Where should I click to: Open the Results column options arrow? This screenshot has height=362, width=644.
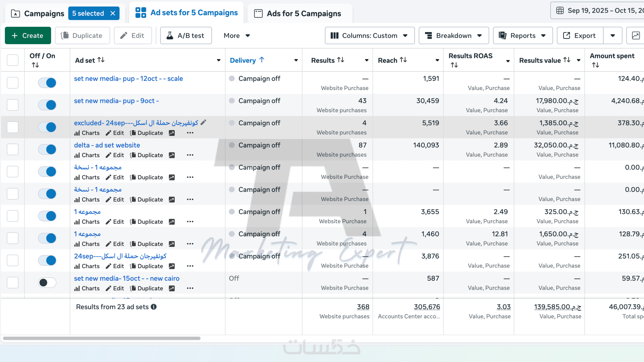(367, 60)
